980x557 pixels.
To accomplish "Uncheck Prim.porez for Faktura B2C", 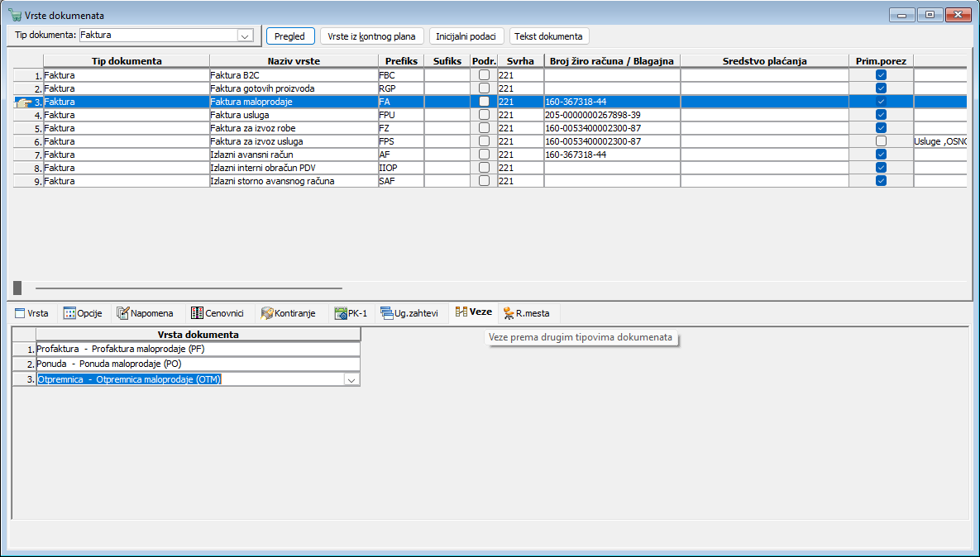I will pyautogui.click(x=882, y=75).
